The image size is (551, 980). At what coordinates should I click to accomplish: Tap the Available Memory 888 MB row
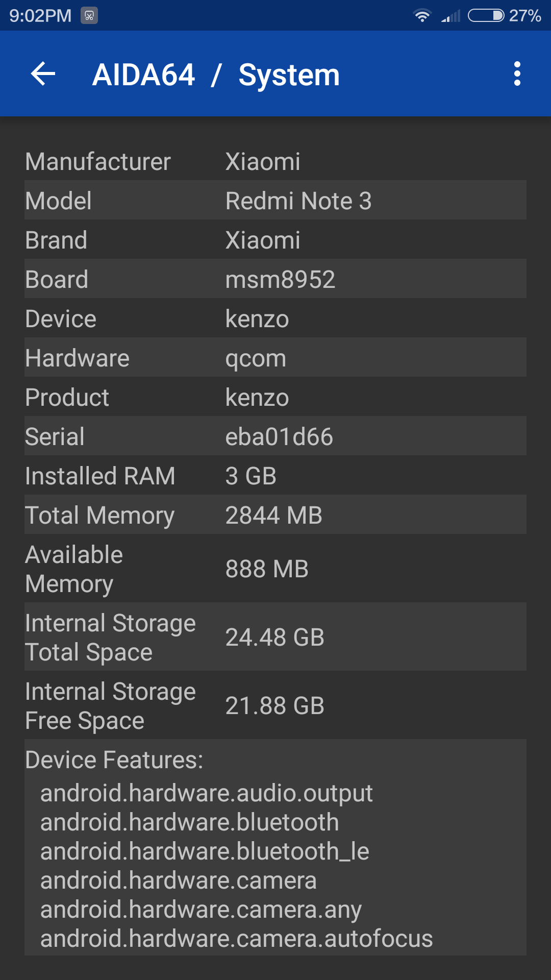[x=275, y=568]
